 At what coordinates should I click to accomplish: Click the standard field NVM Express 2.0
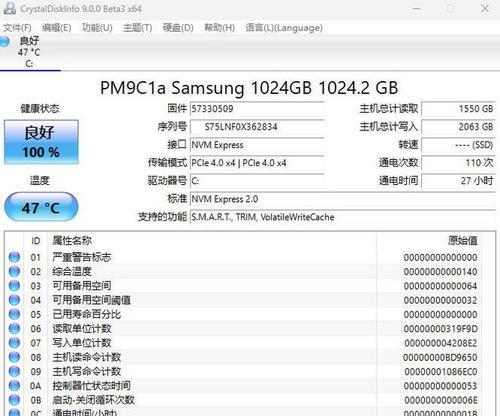[343, 199]
